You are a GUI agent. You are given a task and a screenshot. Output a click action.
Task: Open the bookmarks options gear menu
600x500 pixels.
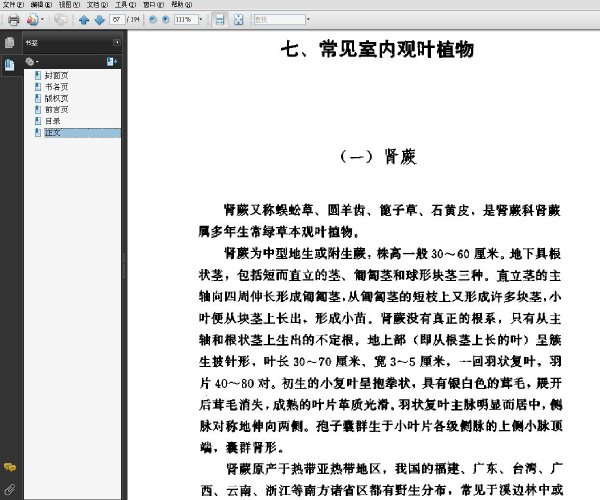point(32,61)
